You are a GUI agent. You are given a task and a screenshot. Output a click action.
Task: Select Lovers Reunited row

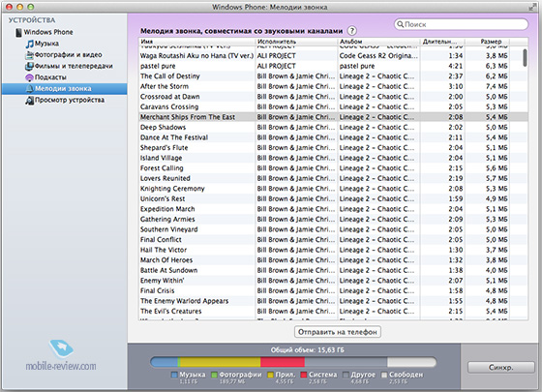333,178
